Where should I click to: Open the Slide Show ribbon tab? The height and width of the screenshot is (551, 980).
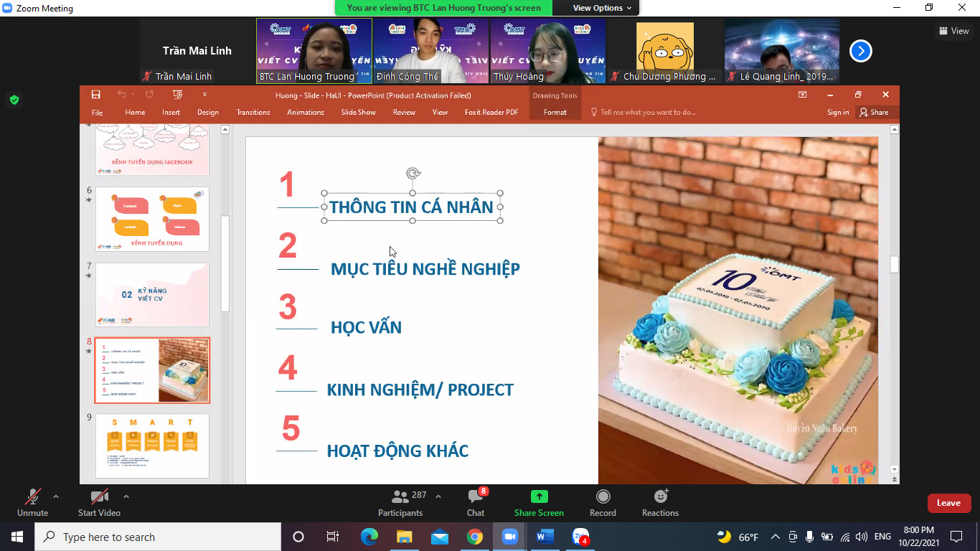pos(358,113)
